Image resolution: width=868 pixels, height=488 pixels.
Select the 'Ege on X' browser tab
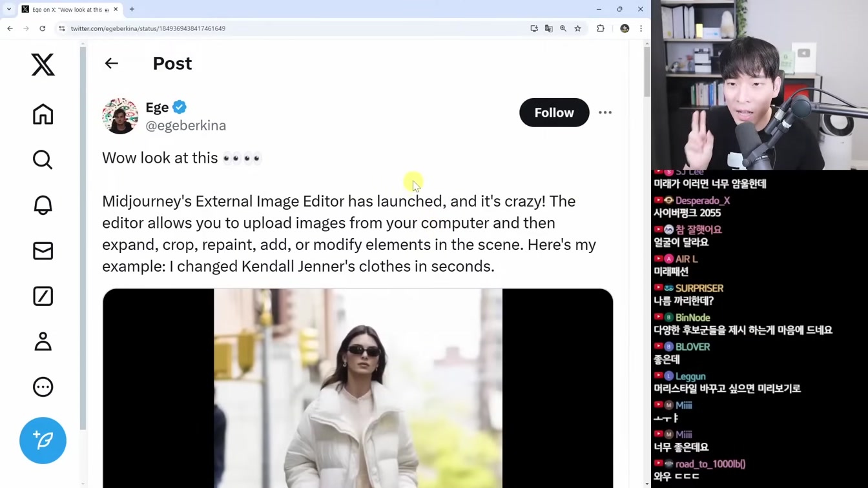coord(70,9)
